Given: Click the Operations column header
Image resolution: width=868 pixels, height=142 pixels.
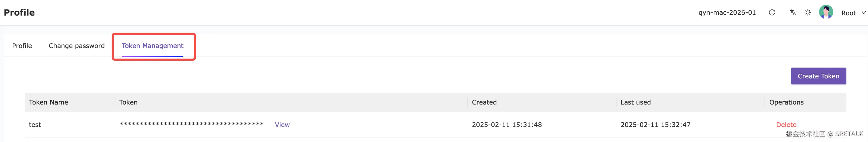Looking at the screenshot, I should pos(786,102).
